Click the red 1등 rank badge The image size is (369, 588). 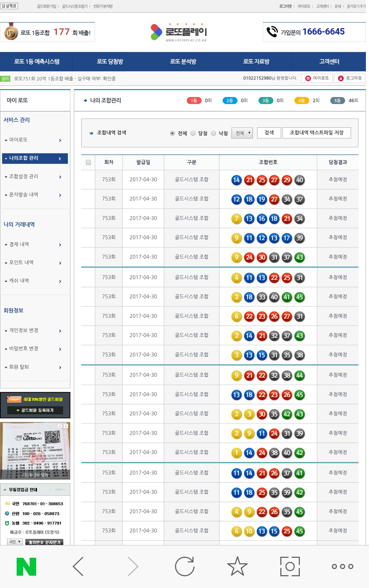194,101
